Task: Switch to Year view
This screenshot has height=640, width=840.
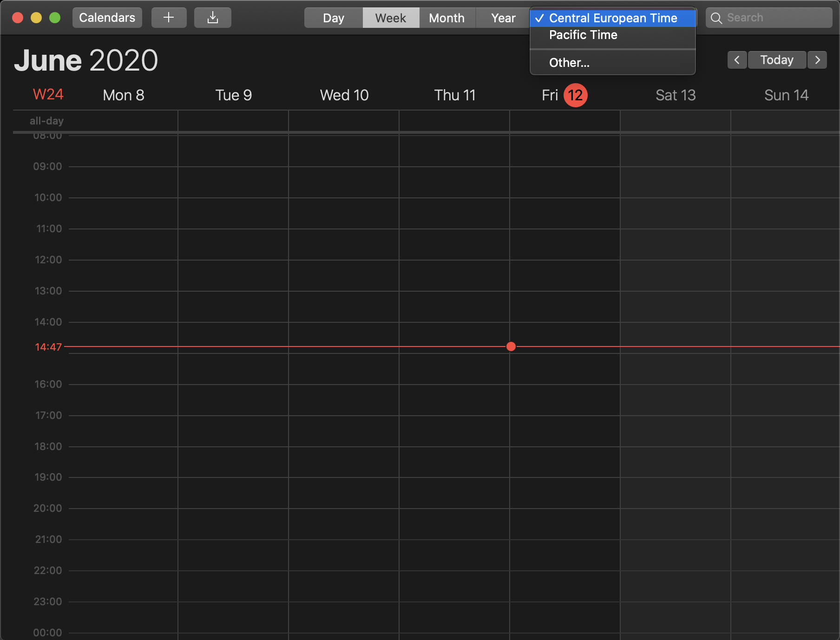Action: pos(503,18)
